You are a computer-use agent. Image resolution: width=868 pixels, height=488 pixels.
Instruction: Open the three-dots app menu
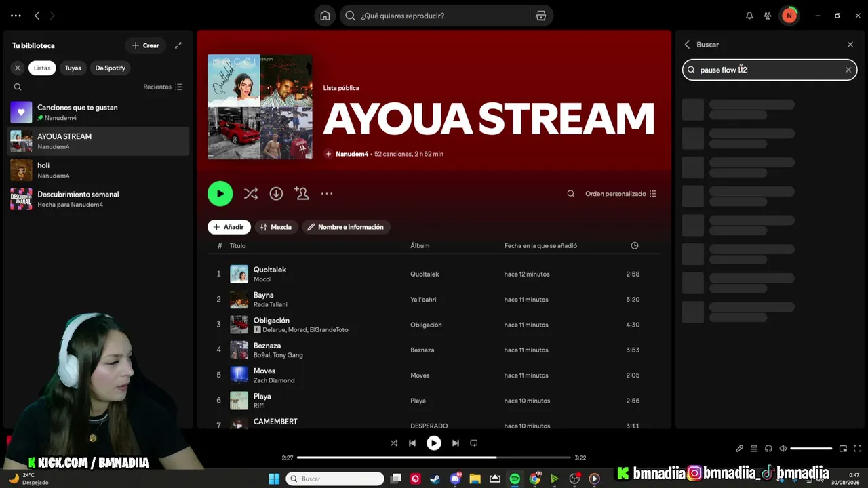click(16, 16)
